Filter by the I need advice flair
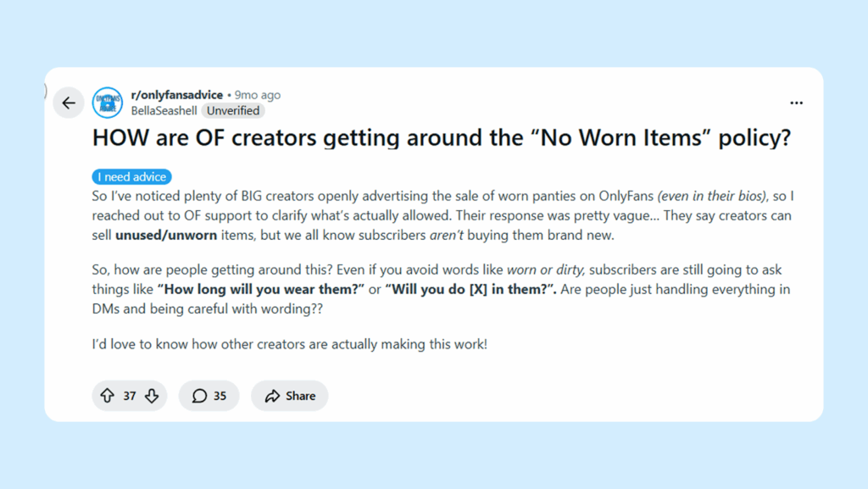868x489 pixels. 132,177
